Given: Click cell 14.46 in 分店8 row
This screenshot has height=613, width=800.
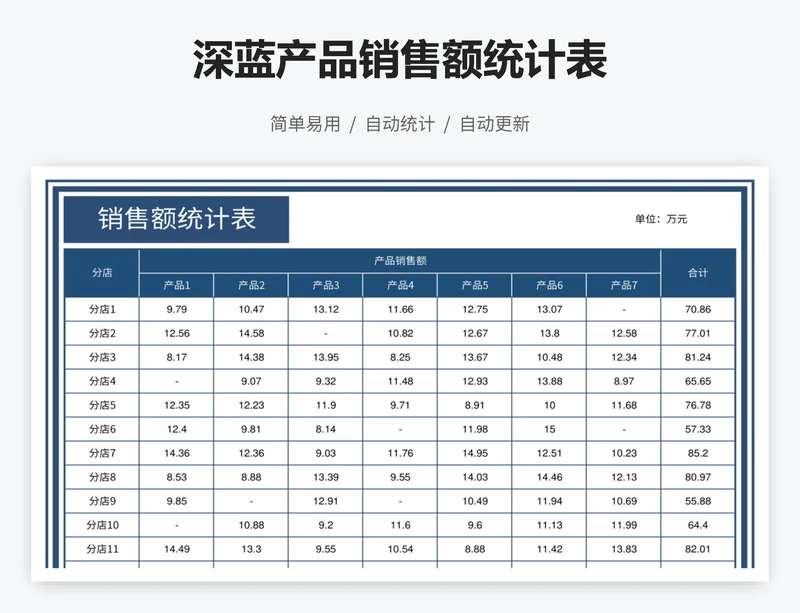Looking at the screenshot, I should (549, 477).
